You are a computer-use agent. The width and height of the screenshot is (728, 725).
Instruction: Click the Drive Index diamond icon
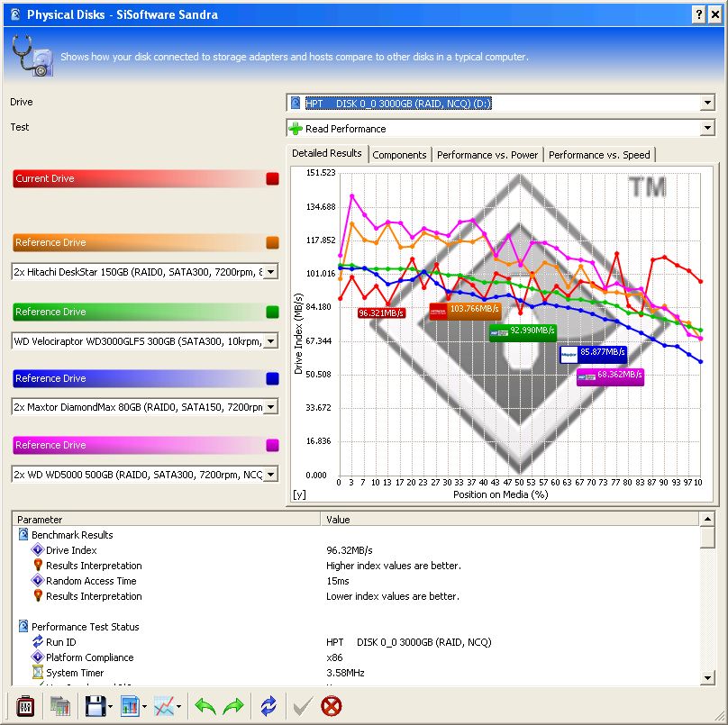click(38, 550)
